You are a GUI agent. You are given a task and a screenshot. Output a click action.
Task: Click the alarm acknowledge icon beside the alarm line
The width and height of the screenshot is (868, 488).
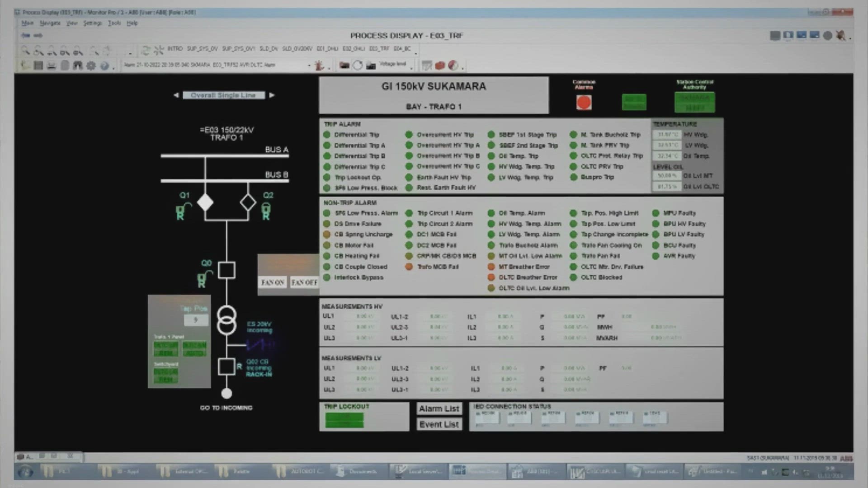point(319,66)
